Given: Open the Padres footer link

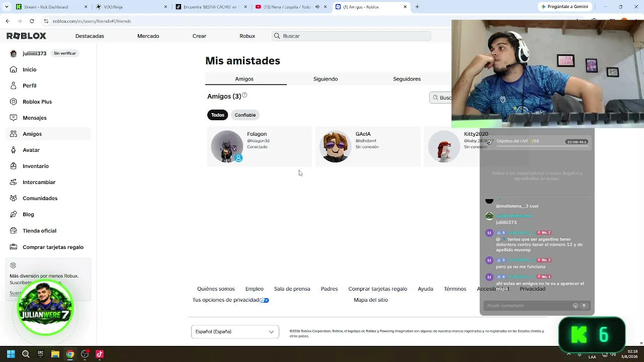Looking at the screenshot, I should point(329,289).
